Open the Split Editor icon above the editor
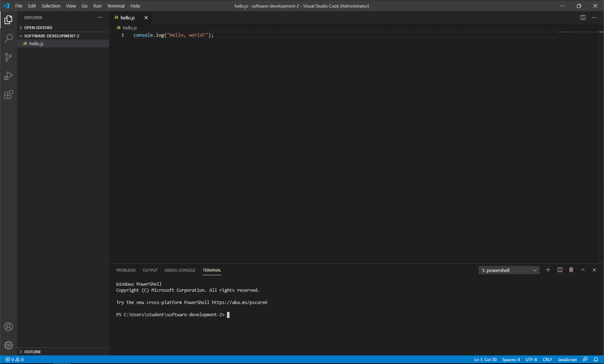 tap(583, 18)
